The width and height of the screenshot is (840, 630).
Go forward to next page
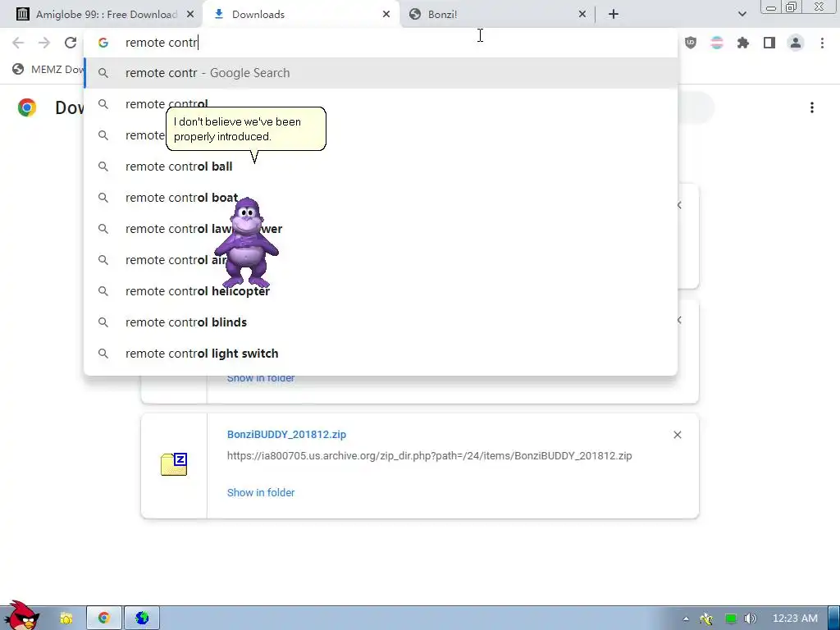pyautogui.click(x=44, y=43)
